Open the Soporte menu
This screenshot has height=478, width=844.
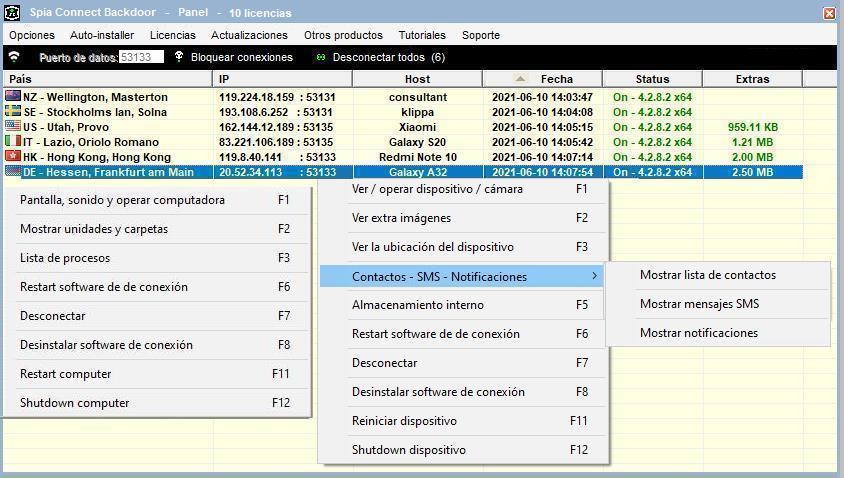481,35
